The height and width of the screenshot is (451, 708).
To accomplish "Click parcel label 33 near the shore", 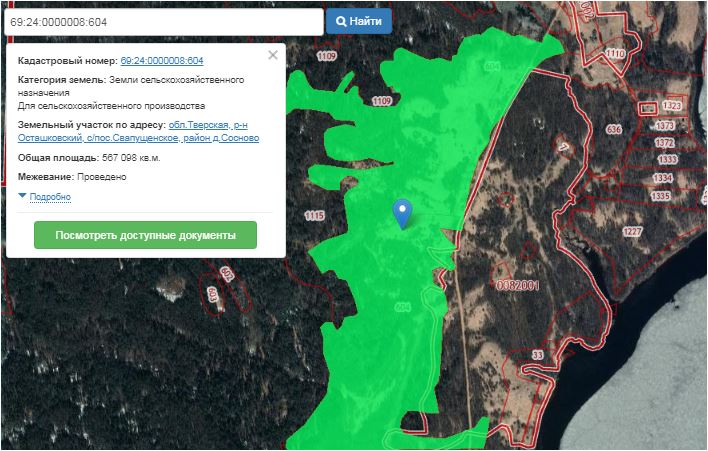I will pos(537,355).
